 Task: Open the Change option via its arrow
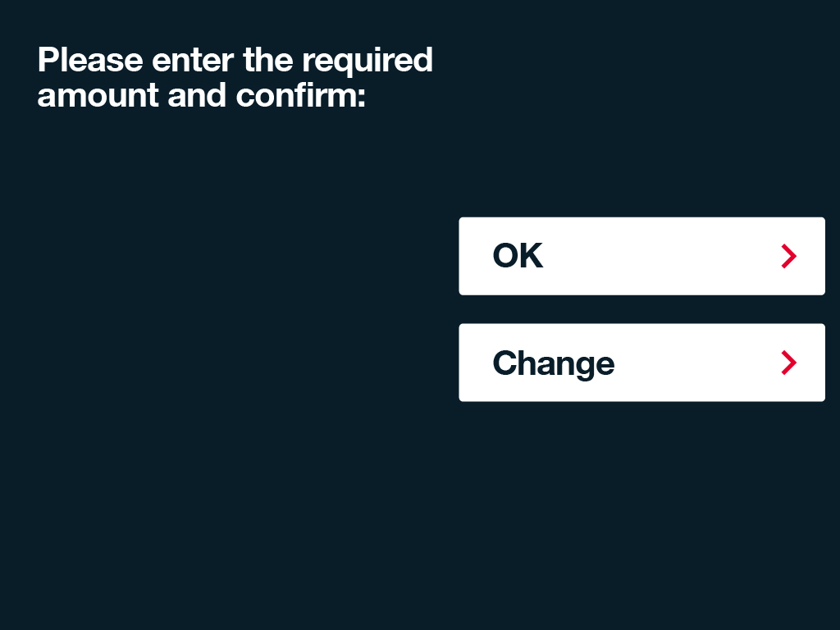point(788,363)
